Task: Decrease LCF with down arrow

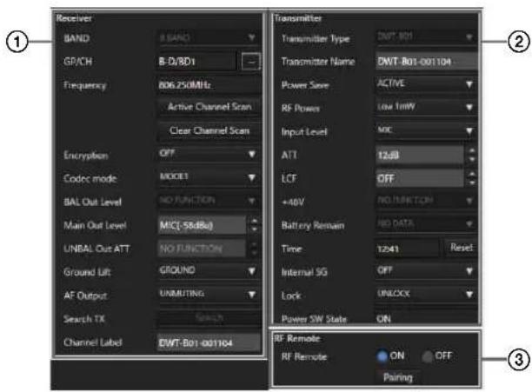Action: 472,183
